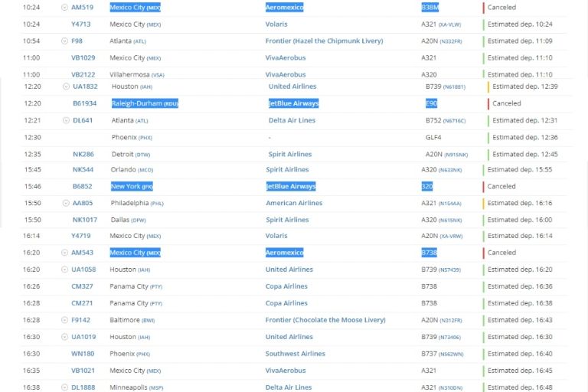Expand the DL1888 Minneapolis row chevron
This screenshot has height=392, width=588.
(x=64, y=387)
